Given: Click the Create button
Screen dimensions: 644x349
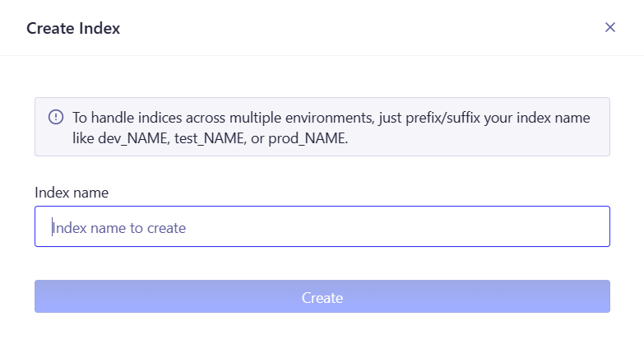Looking at the screenshot, I should [x=322, y=296].
